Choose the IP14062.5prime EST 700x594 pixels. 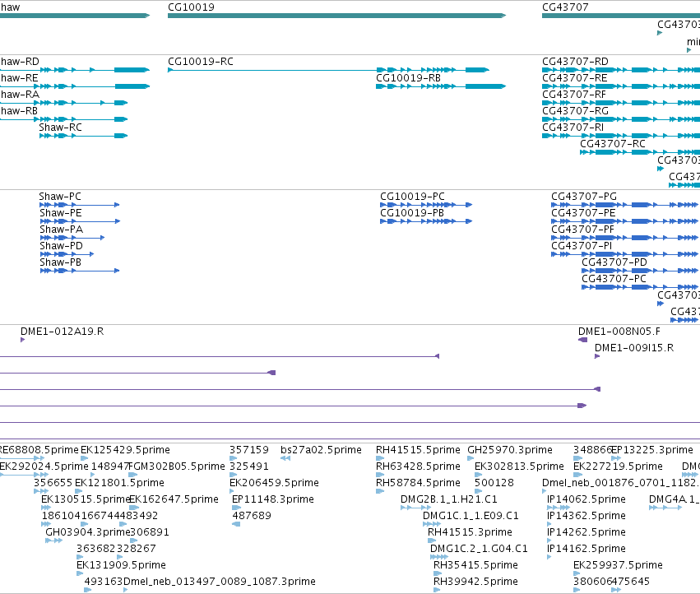[559, 508]
